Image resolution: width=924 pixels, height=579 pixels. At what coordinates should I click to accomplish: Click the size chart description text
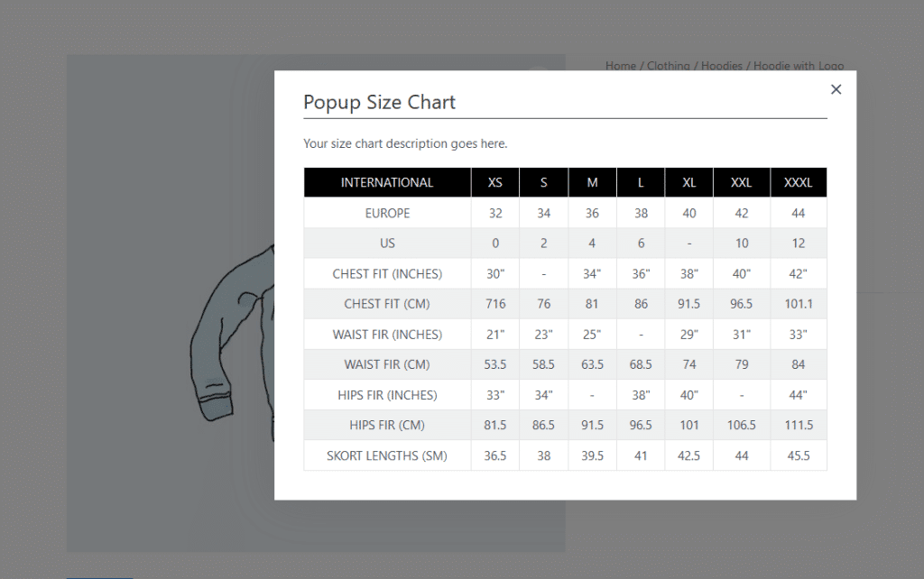405,143
